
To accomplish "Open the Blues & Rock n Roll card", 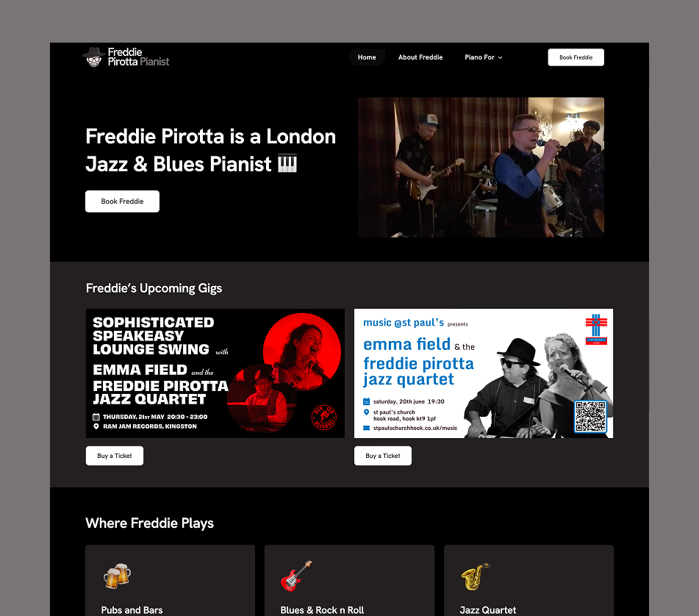I will pos(350,580).
